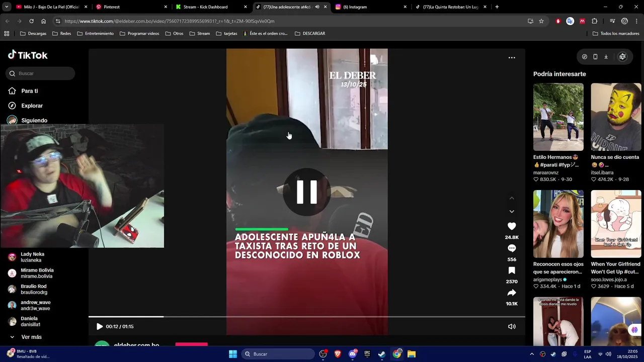Click the TikTok coins icon at top right
The height and width of the screenshot is (362, 644).
coord(585,57)
